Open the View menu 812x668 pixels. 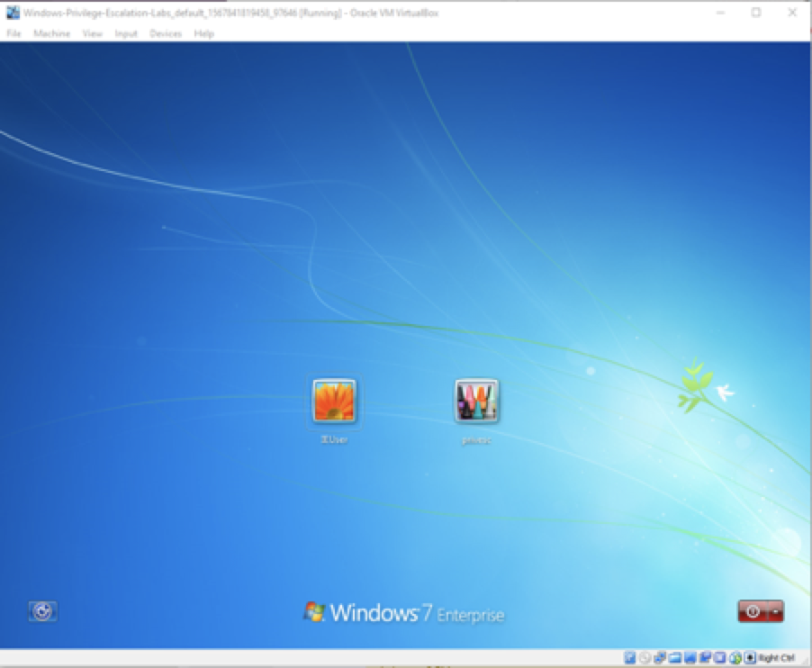tap(92, 33)
